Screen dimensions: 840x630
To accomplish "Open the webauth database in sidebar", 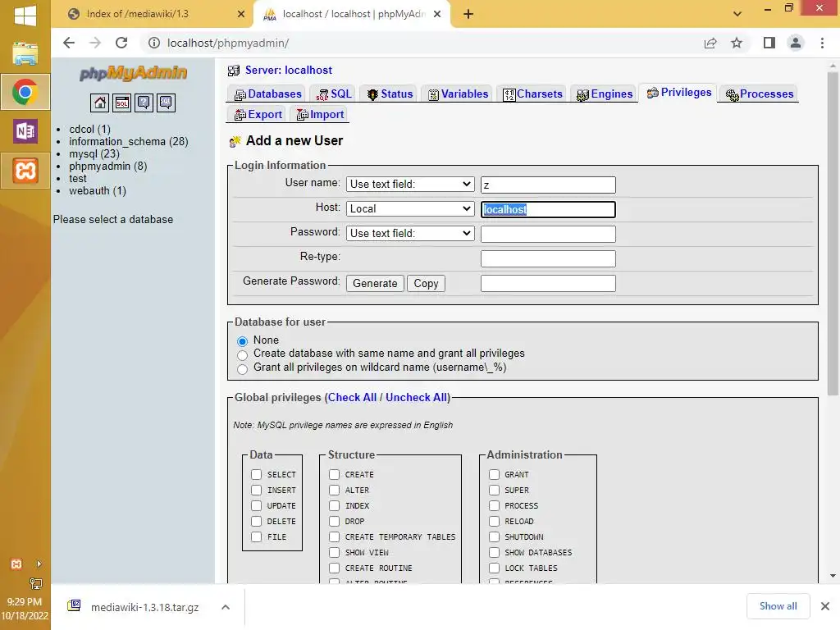I will coord(97,190).
